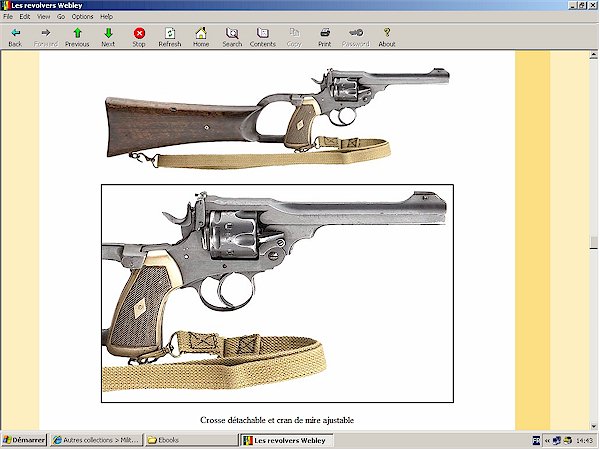Screen dimensions: 600x450
Task: Click the system tray clock
Action: tap(585, 441)
